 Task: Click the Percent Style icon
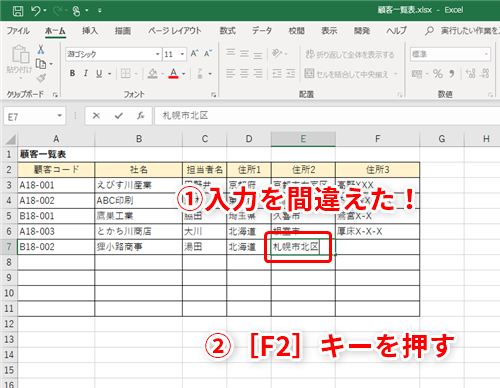pos(438,74)
